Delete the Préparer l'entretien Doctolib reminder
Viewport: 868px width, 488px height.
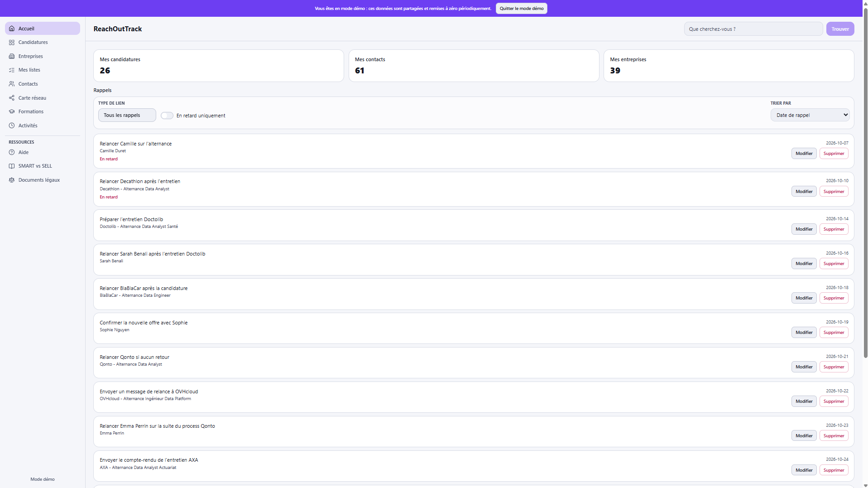pos(834,229)
